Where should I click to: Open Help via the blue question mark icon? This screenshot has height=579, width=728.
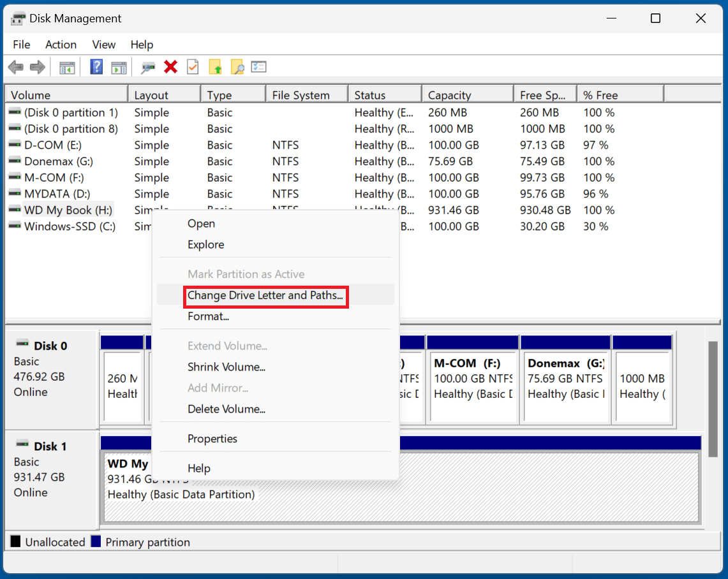pos(96,66)
